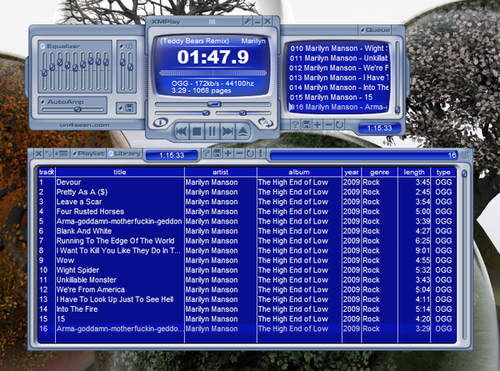Click the save icon in the equalizer panel

[129, 108]
